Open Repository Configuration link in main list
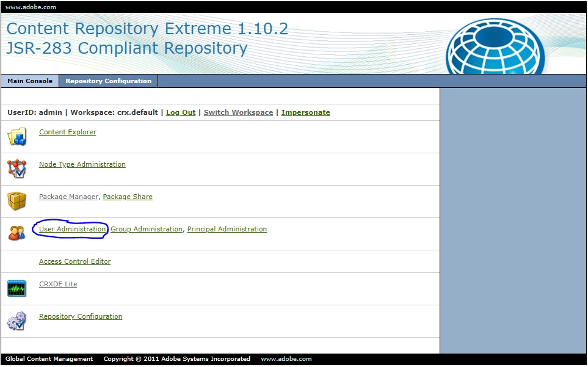 click(x=81, y=316)
